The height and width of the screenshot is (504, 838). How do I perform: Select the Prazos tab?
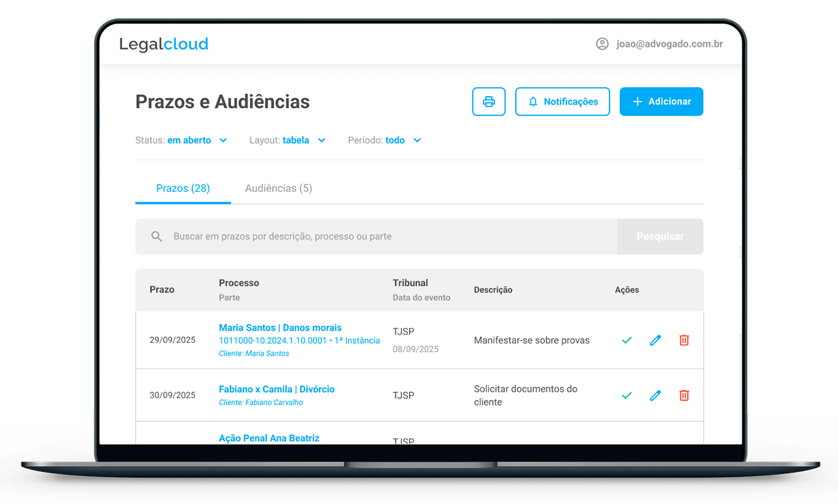click(x=182, y=188)
